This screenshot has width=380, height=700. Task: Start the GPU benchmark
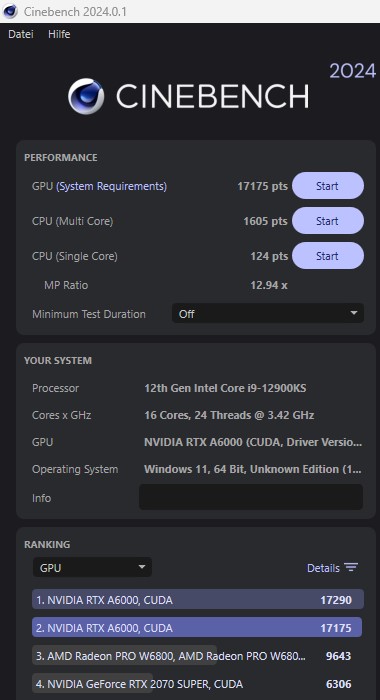(328, 186)
